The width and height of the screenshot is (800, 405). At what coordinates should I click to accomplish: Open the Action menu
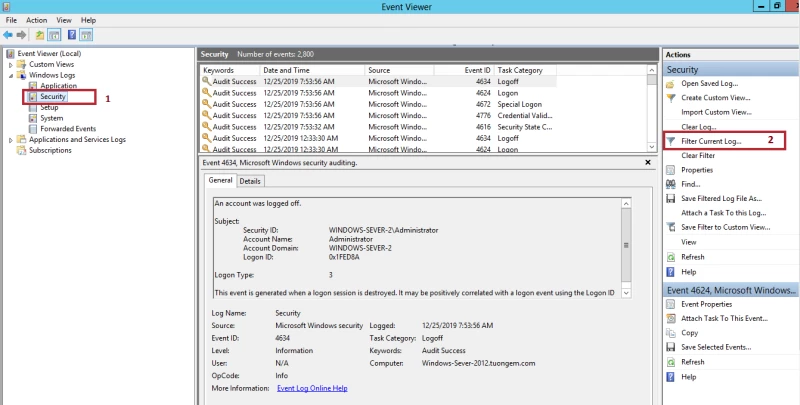pos(36,20)
